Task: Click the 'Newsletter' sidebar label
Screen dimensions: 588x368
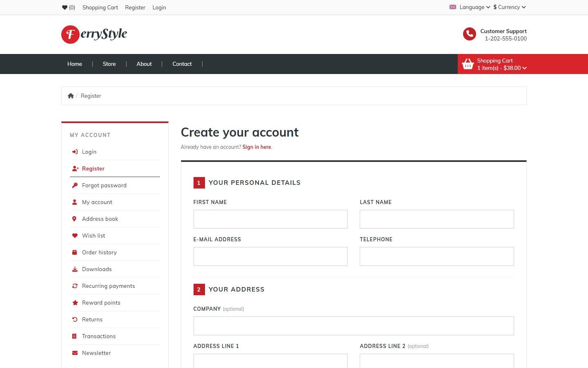Action: coord(96,353)
